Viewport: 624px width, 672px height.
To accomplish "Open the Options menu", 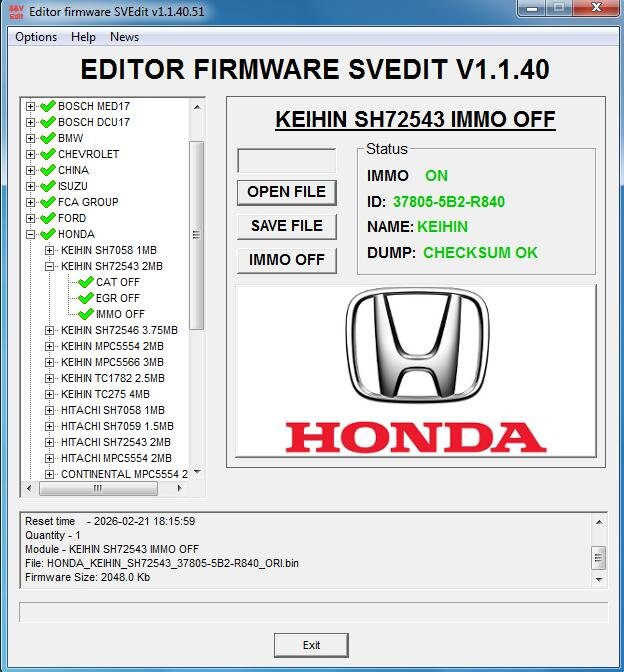I will click(36, 37).
